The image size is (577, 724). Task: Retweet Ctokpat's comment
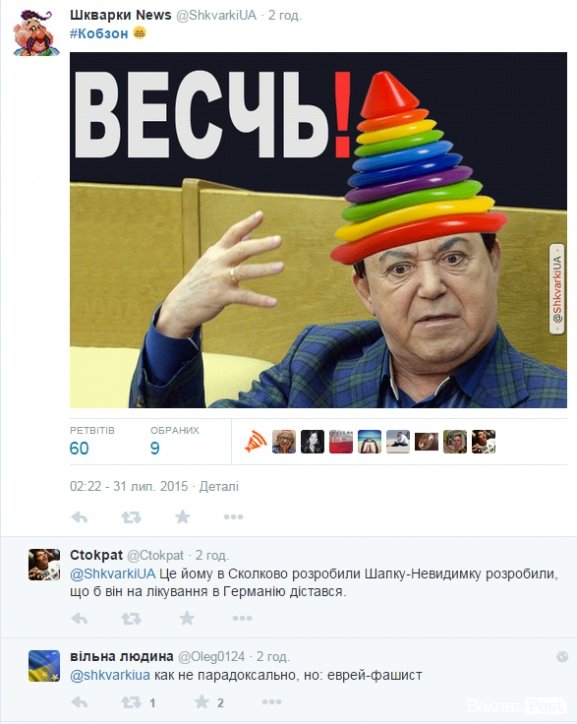[131, 618]
